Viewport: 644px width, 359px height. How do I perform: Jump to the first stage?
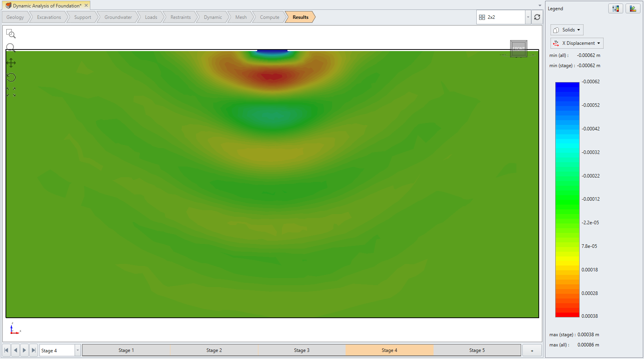pos(7,350)
